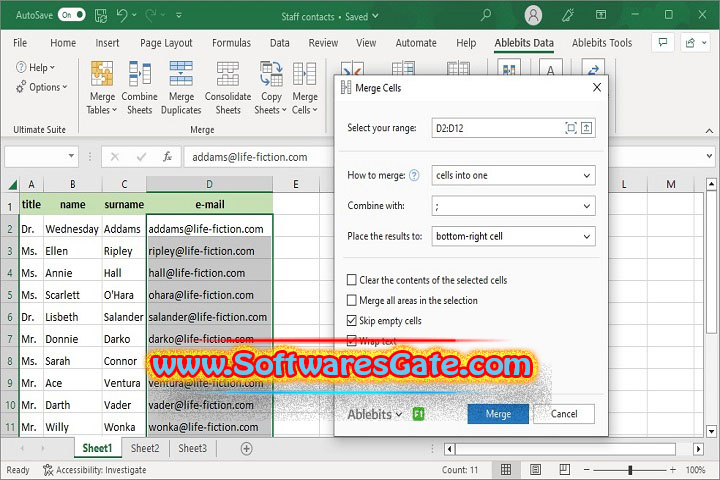720x480 pixels.
Task: Open the Options dropdown in ribbon
Action: coord(42,87)
